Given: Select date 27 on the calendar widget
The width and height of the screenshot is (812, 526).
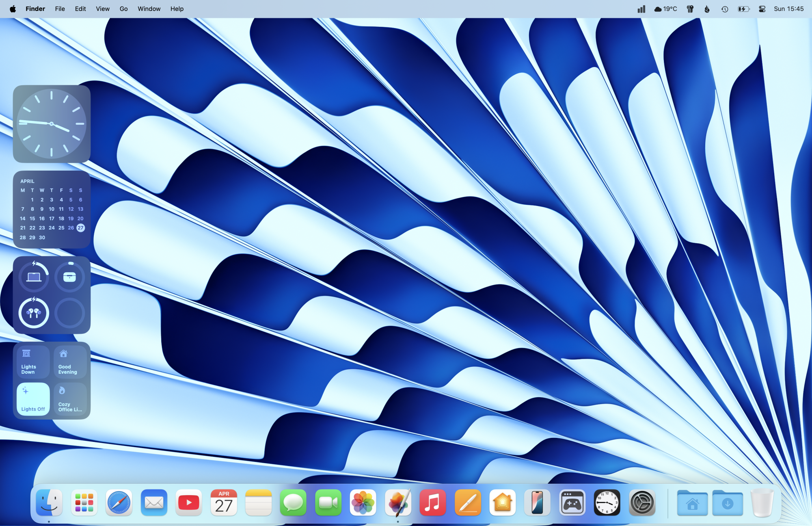Looking at the screenshot, I should click(x=80, y=228).
